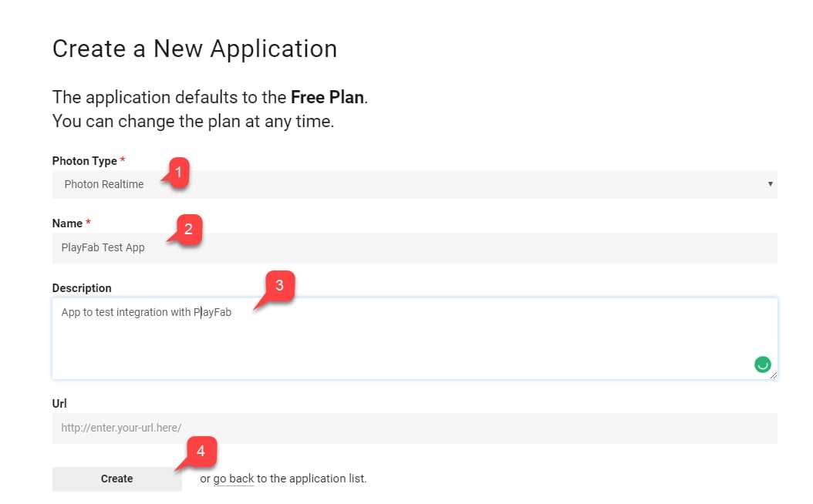
Task: Click the Create a New Application heading
Action: point(195,49)
